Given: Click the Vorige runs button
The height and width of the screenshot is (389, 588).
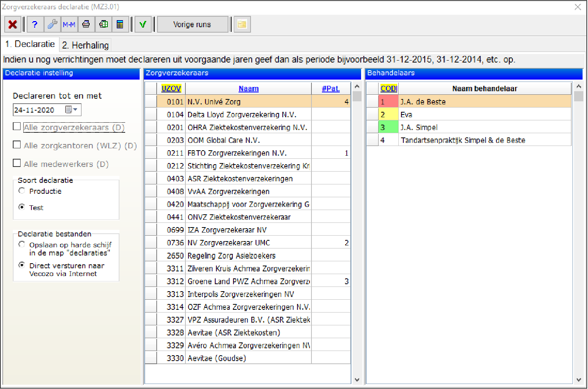Looking at the screenshot, I should point(192,24).
